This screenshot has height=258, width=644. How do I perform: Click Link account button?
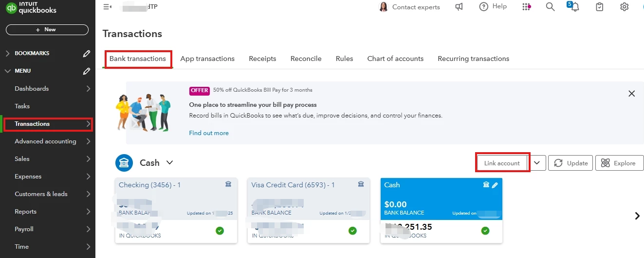click(502, 163)
